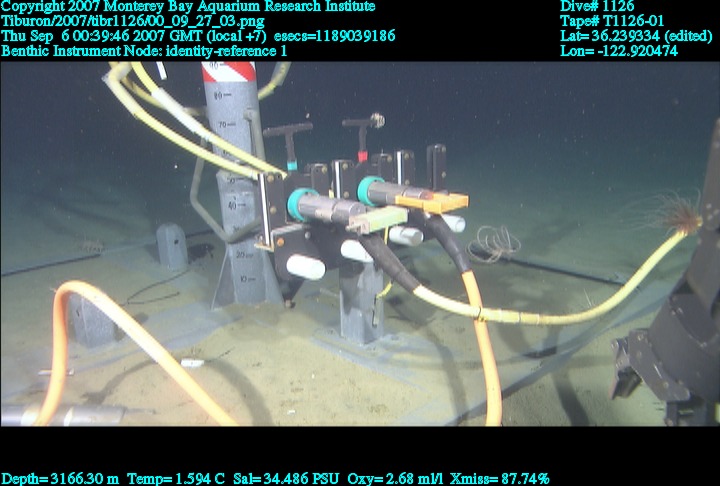Click the 'Sal= 34.486 PSU' readout
720x486 pixels.
tap(286, 479)
